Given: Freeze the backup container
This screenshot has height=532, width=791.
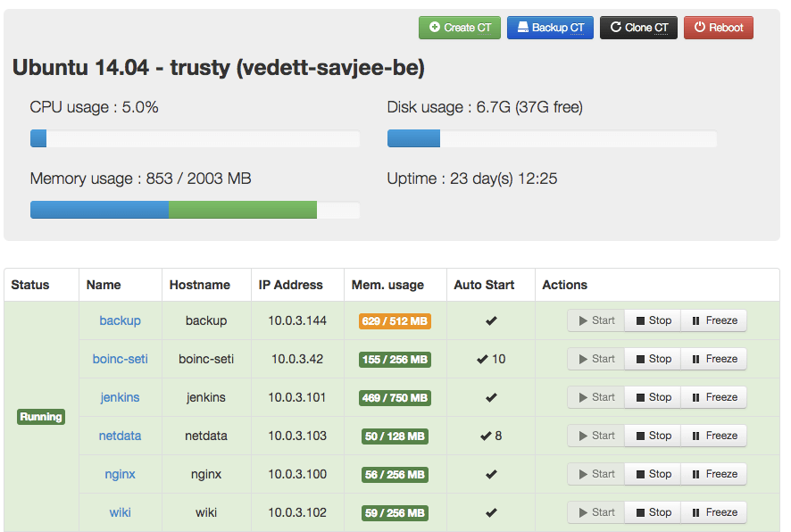Looking at the screenshot, I should coord(714,320).
